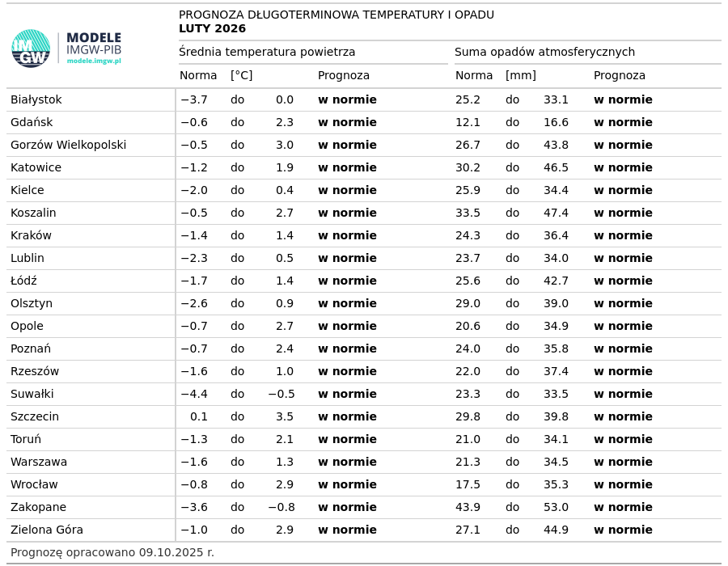This screenshot has height=566, width=728.
Task: Click Zakopane's upper precipitation value 53.0
Action: [556, 508]
